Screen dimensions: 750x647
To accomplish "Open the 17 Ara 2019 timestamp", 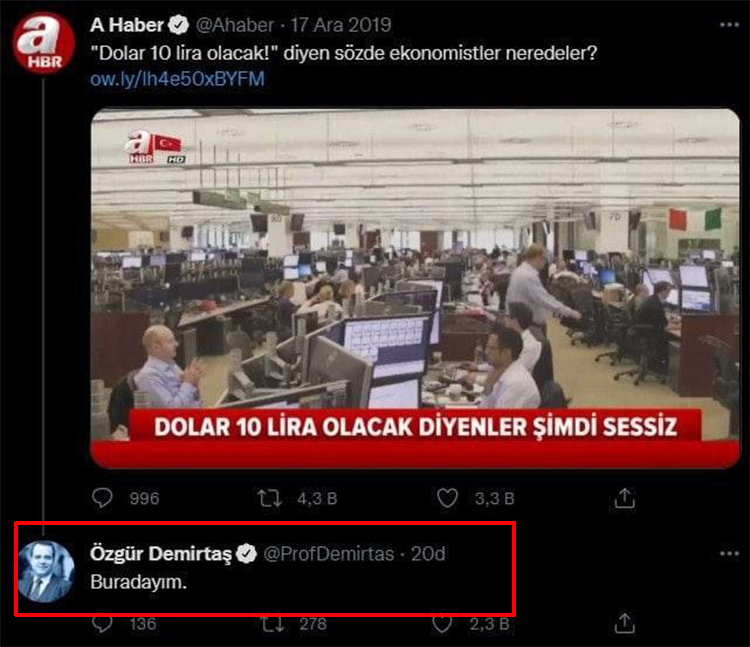I will coord(341,25).
